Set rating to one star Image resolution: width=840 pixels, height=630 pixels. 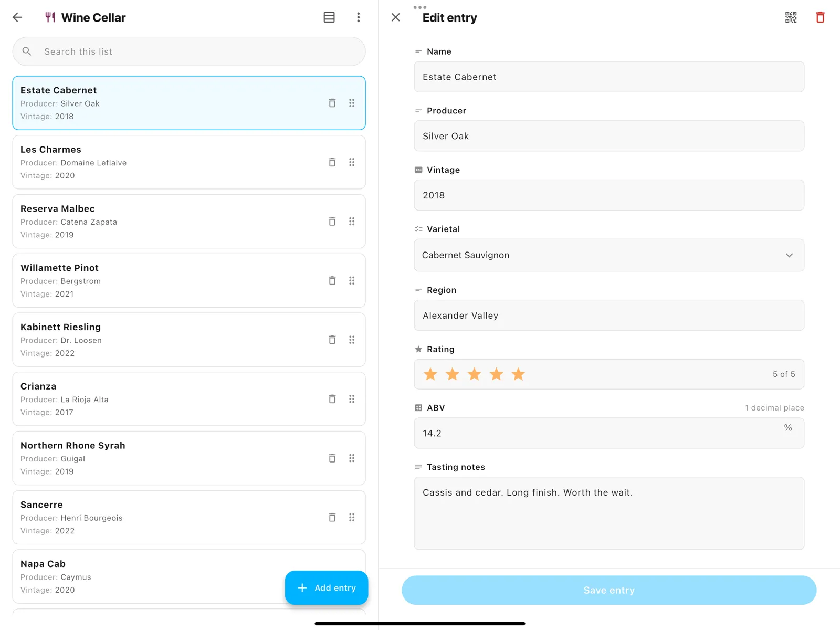point(430,374)
